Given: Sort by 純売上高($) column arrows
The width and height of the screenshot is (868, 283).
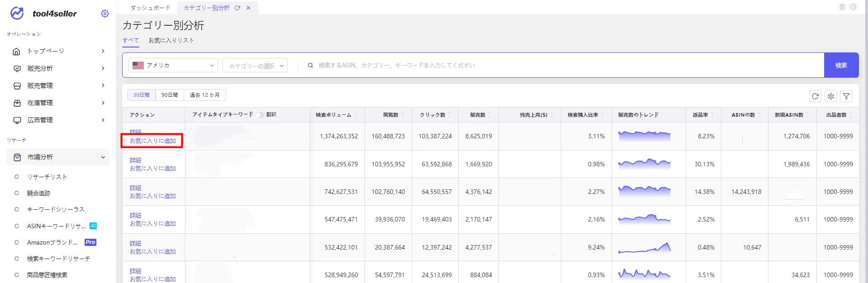Looking at the screenshot, I should [x=552, y=115].
